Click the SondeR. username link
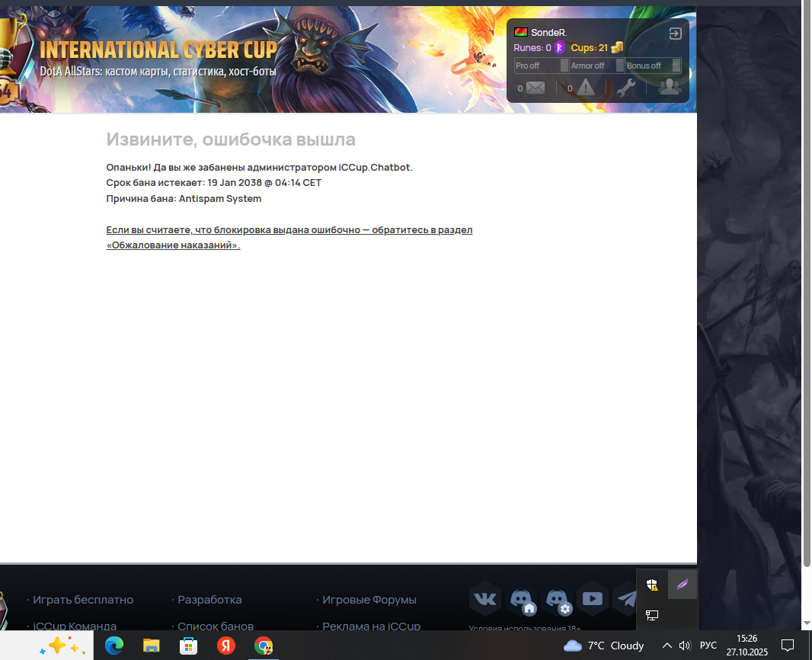This screenshot has height=660, width=812. pyautogui.click(x=549, y=33)
